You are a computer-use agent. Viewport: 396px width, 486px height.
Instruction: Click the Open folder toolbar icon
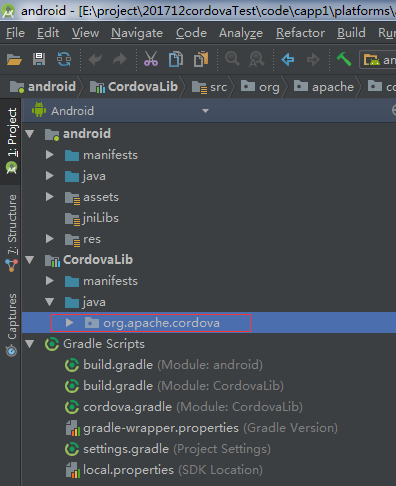[14, 60]
